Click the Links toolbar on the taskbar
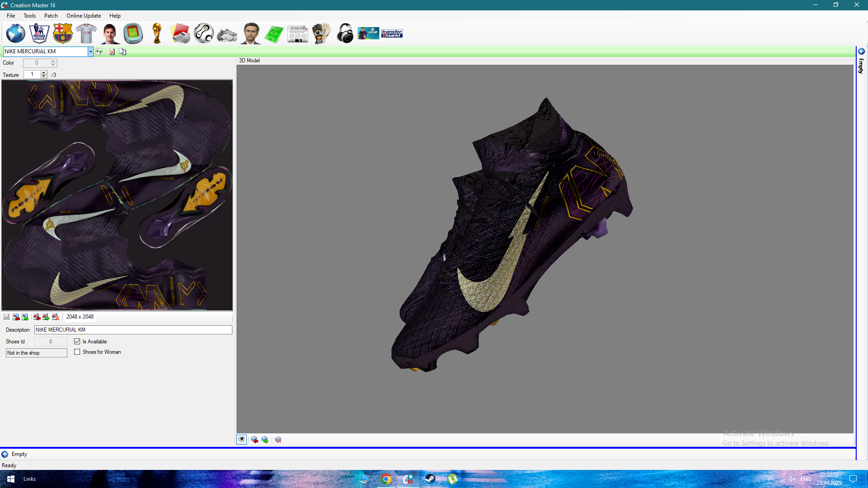This screenshot has width=868, height=488. tap(29, 479)
